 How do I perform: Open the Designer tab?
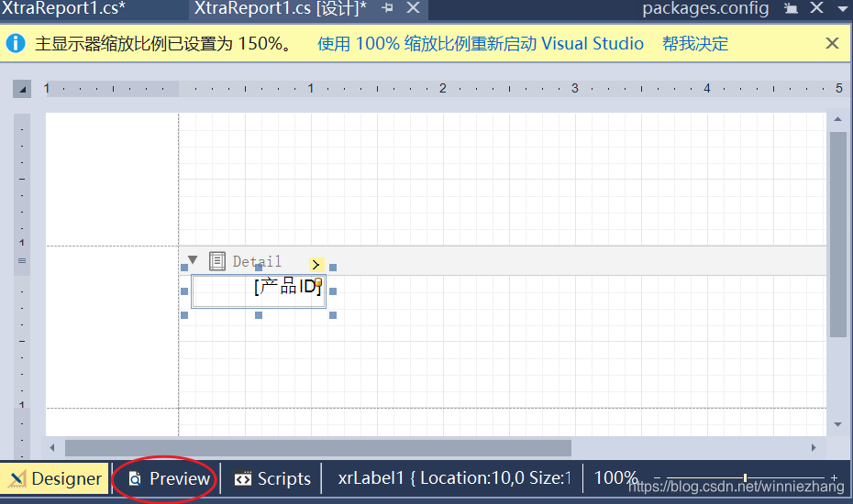tap(55, 478)
